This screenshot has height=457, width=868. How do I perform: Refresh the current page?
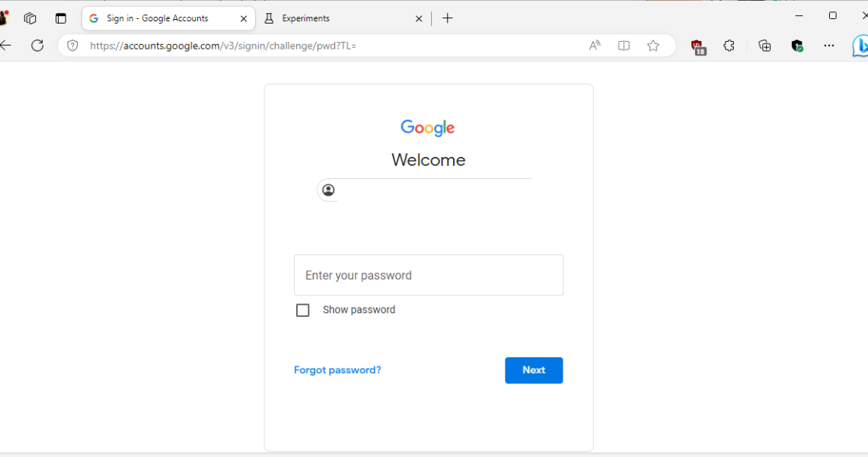(x=37, y=46)
